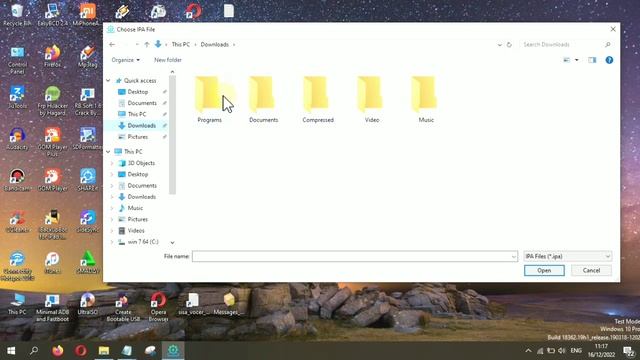Viewport: 640px width, 360px height.
Task: Select Music under This PC tree
Action: click(135, 208)
